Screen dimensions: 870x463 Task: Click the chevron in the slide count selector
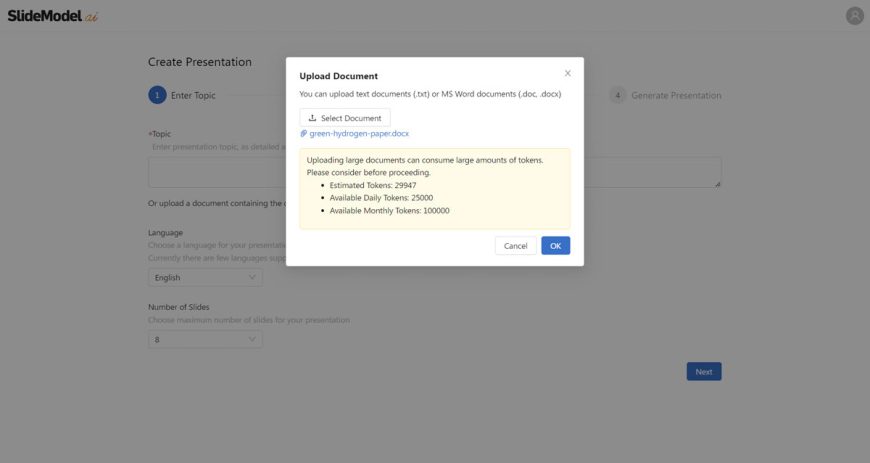tap(252, 340)
